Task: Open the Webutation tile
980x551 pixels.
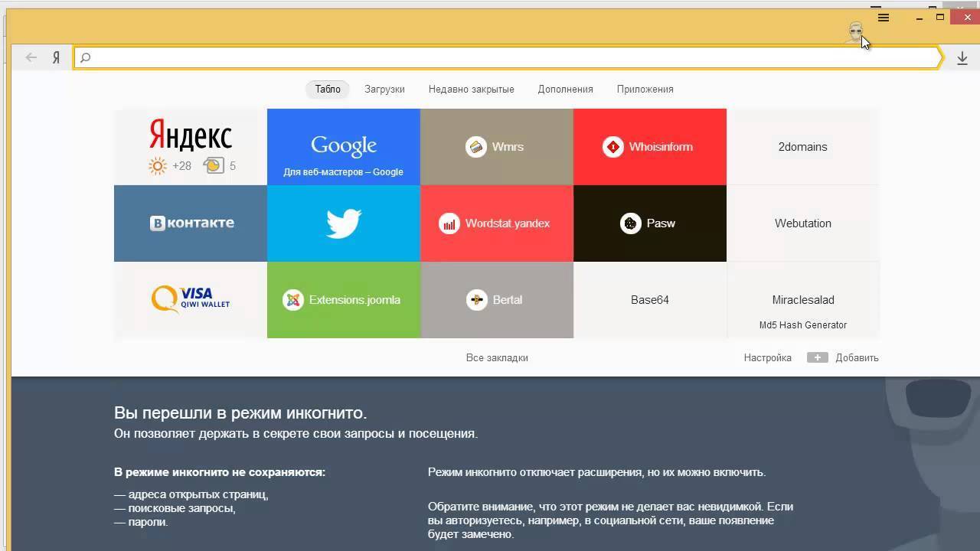Action: (x=803, y=223)
